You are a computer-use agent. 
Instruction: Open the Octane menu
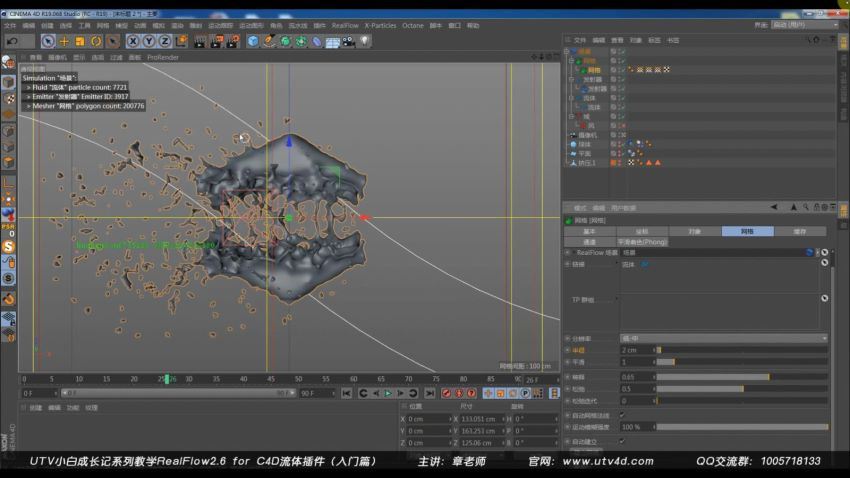click(413, 25)
